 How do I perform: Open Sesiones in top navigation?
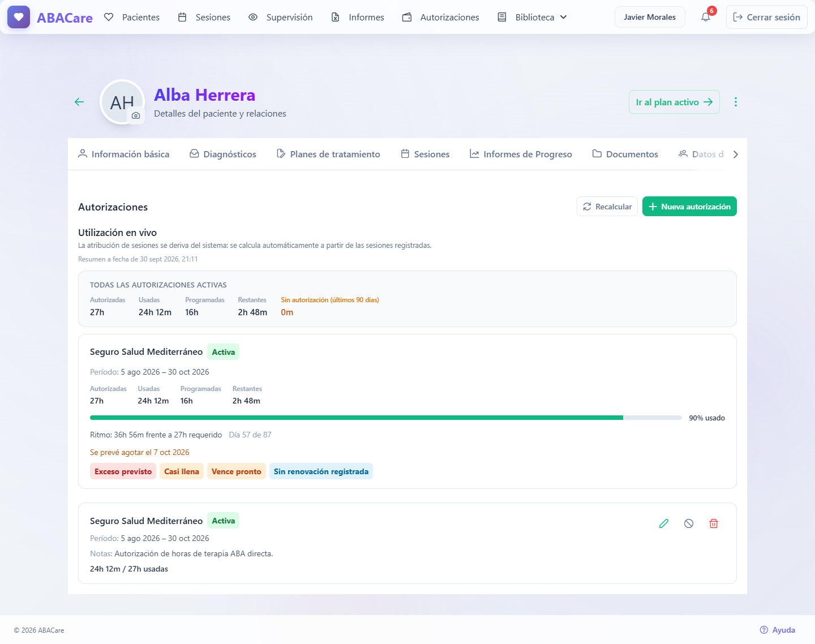click(204, 17)
